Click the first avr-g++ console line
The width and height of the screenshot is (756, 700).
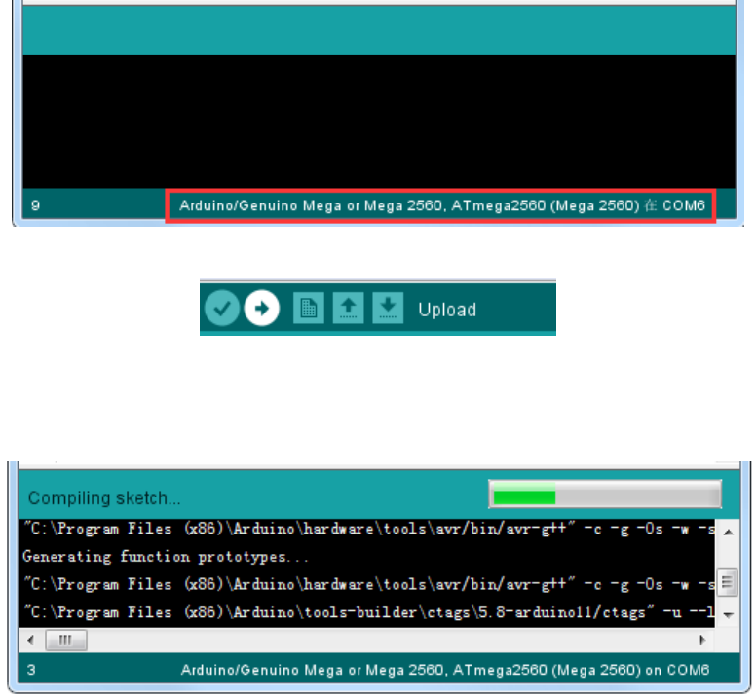coord(369,529)
